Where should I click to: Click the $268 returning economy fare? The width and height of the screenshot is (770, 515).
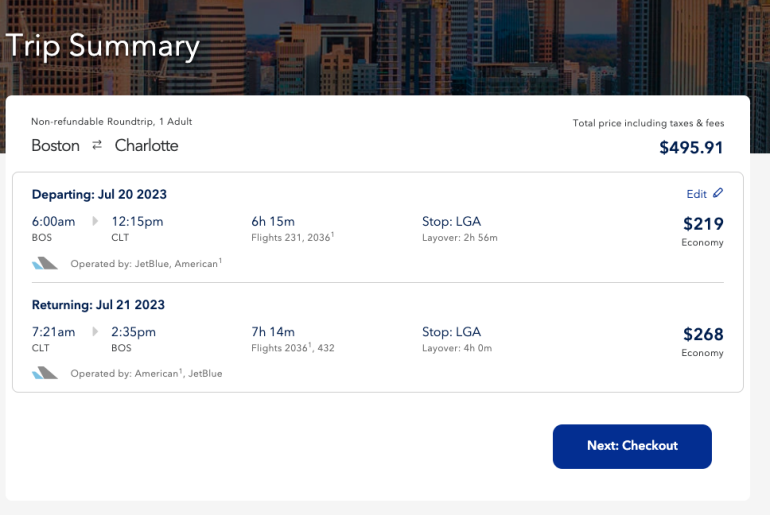(703, 334)
